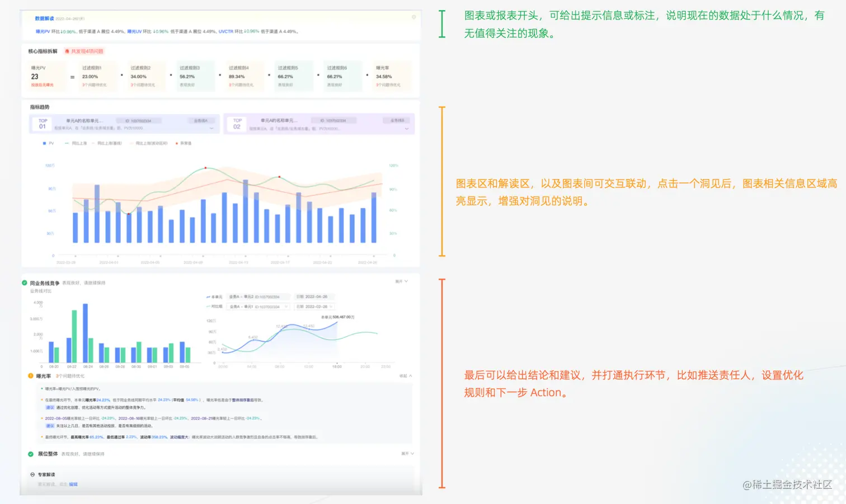Select the 过滤规则1 card with 23.00%

[97, 76]
